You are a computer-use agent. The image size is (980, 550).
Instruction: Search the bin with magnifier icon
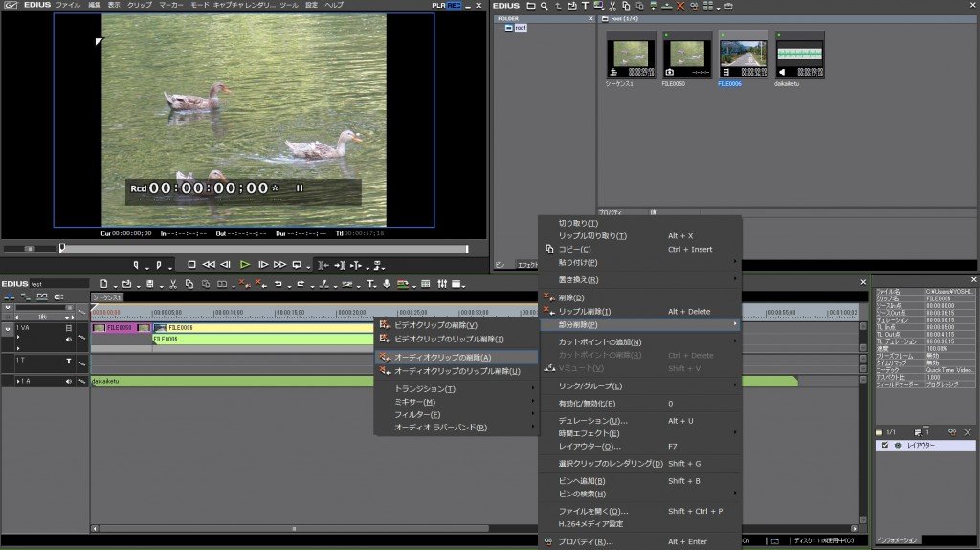pos(545,6)
